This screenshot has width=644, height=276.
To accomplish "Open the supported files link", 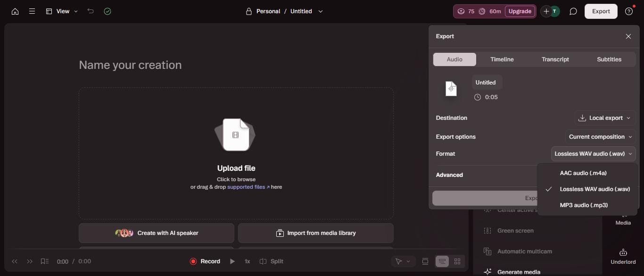I will pos(248,187).
